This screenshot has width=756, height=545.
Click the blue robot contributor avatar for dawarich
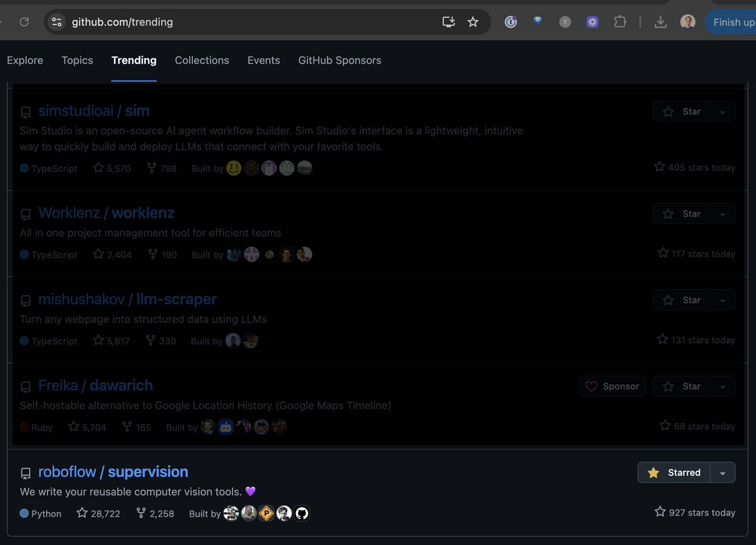pyautogui.click(x=226, y=427)
